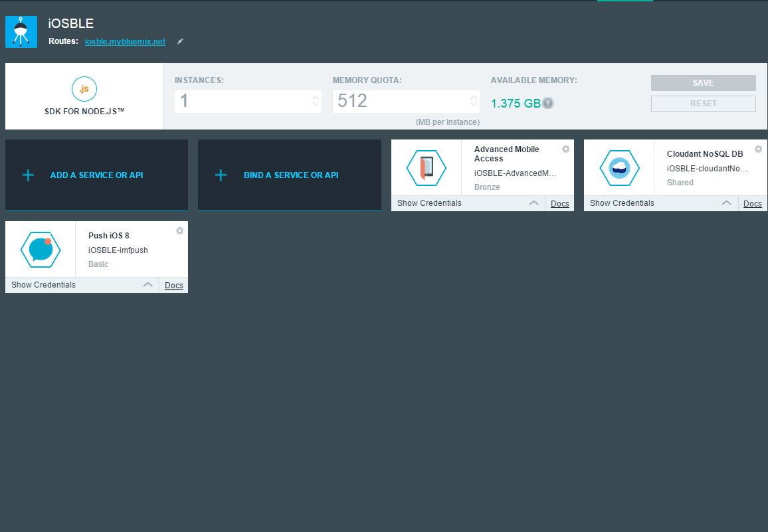Click the Cloudant NoSQL DB title
The image size is (768, 532).
(x=705, y=154)
